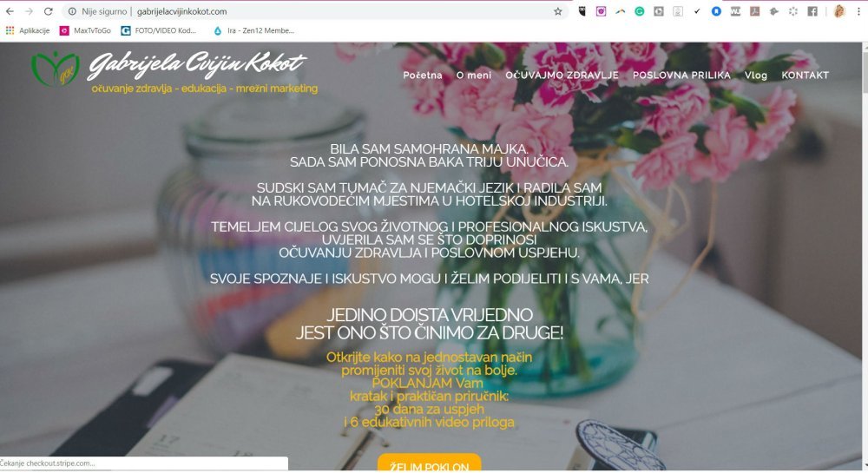Screen dimensions: 868x473
Task: Open the OČUVAJMO ZDRAVLJE menu
Action: click(x=562, y=76)
